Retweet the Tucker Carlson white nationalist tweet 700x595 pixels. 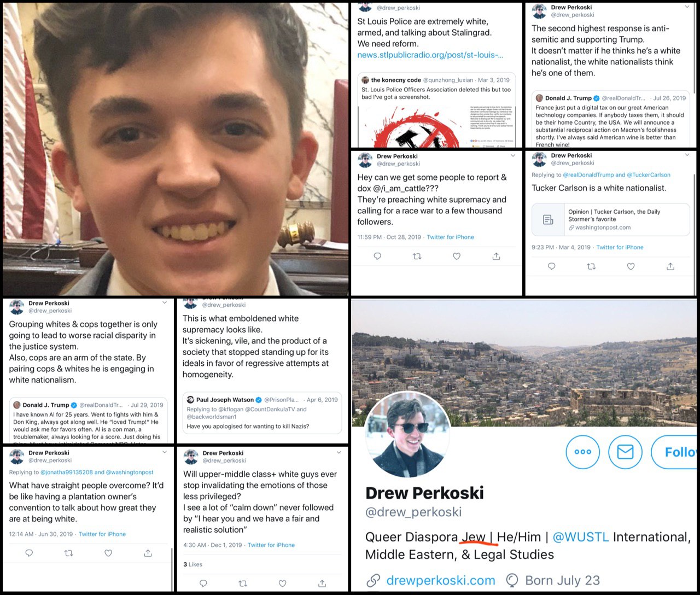[591, 266]
